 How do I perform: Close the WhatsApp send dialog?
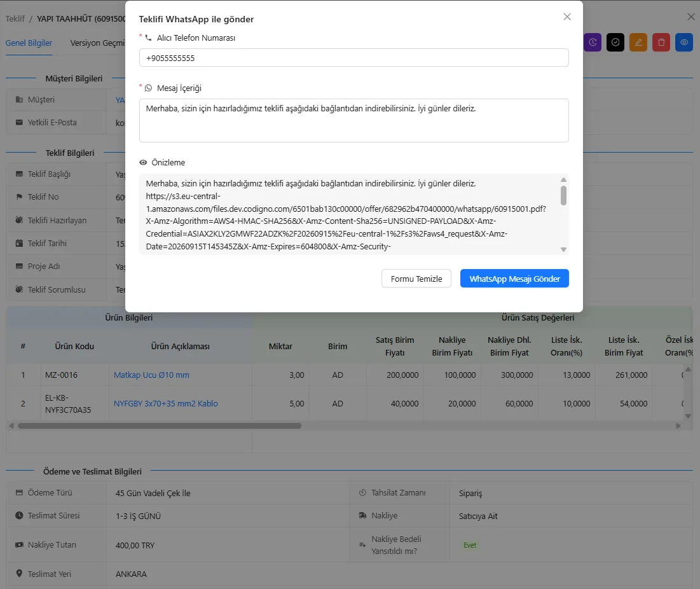pyautogui.click(x=567, y=17)
